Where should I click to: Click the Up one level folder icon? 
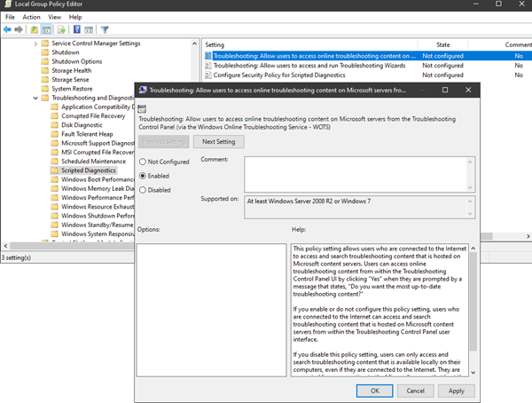click(35, 30)
